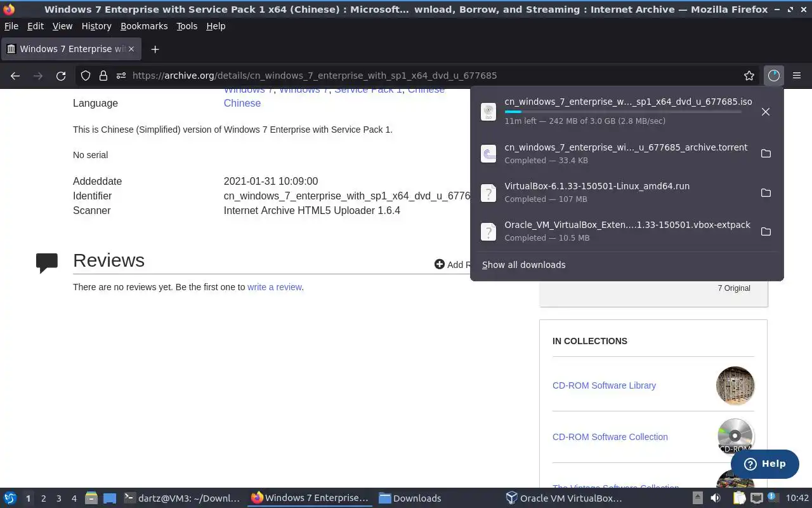
Task: Click Add Review plus button
Action: [x=439, y=264]
